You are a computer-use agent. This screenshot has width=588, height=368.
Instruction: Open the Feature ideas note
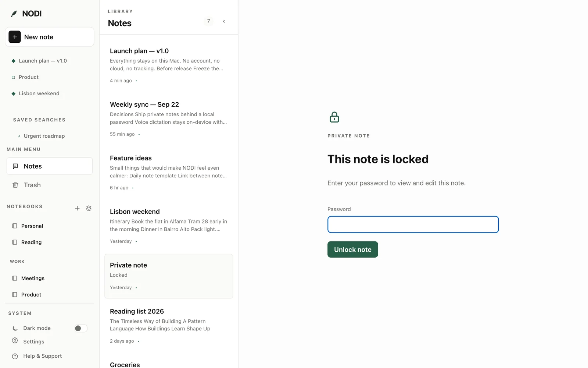tap(169, 172)
